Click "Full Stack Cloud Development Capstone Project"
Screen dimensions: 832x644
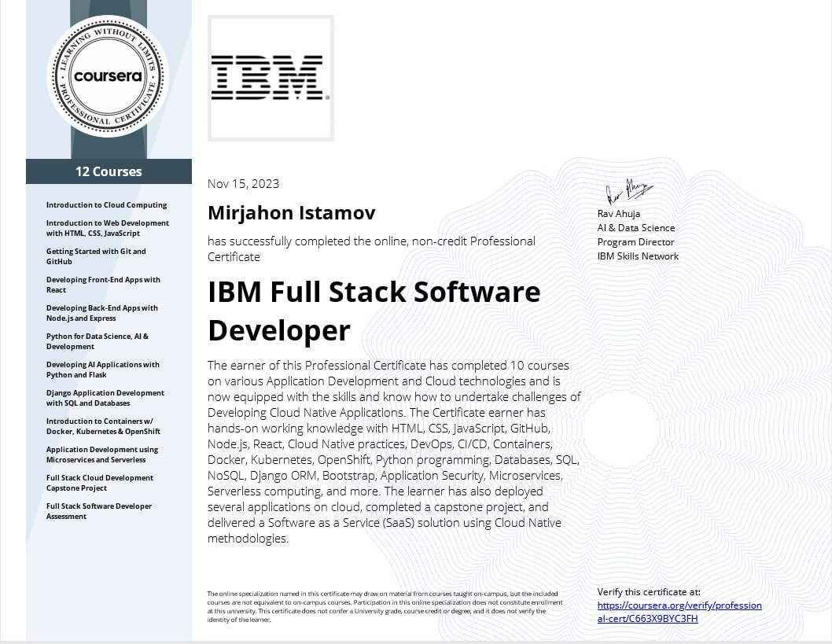click(x=100, y=483)
